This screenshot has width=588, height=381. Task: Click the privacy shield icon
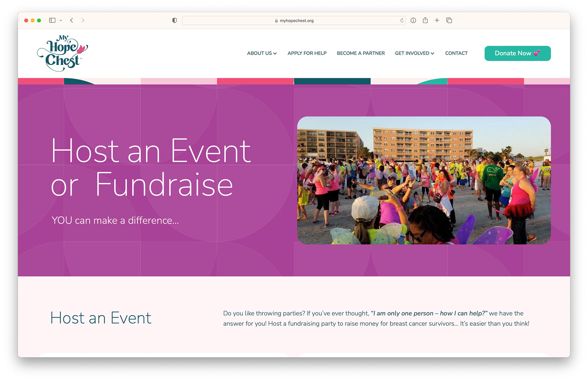click(175, 21)
